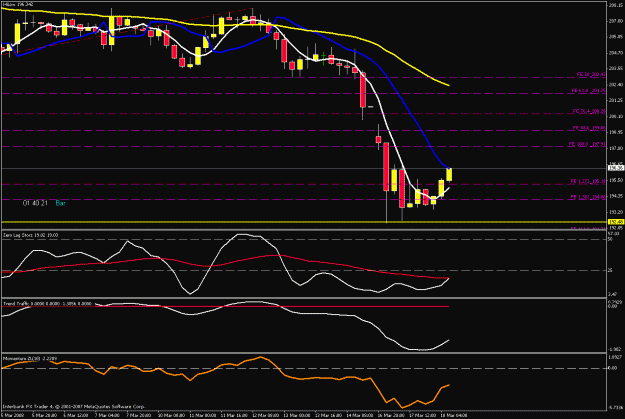Click the 202.40 value on price scale

[616, 85]
